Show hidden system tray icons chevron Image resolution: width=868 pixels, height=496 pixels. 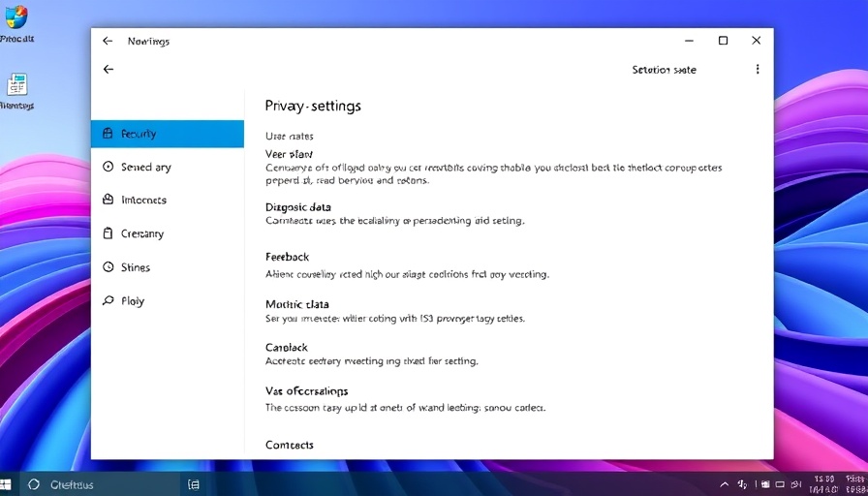(x=724, y=485)
